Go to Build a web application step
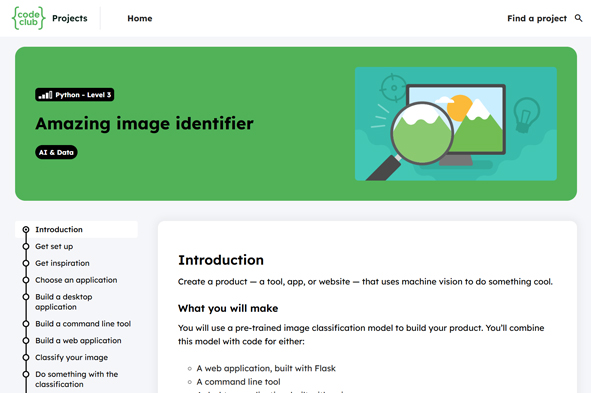Screen dimensions: 591x393 78,341
